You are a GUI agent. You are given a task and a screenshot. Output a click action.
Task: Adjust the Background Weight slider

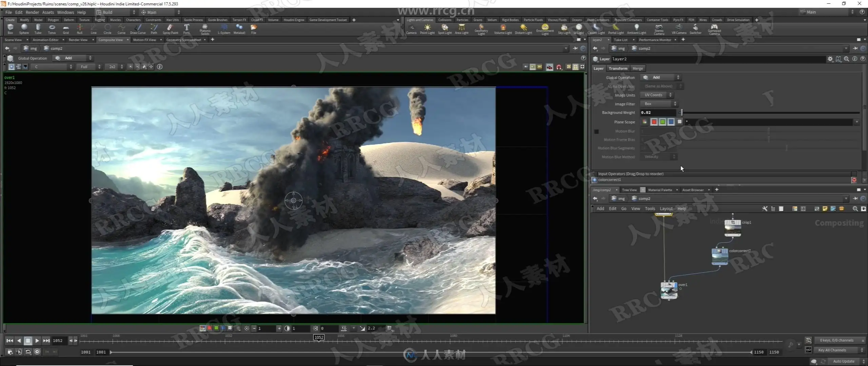682,113
